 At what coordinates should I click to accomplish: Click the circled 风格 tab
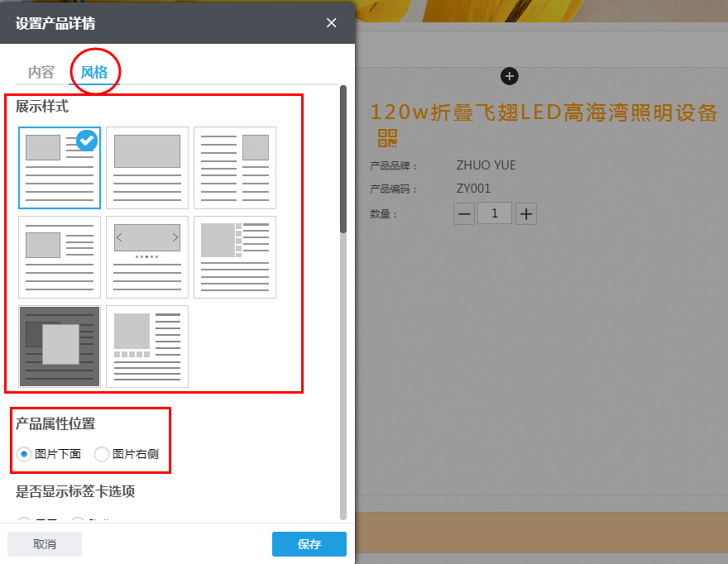[95, 72]
